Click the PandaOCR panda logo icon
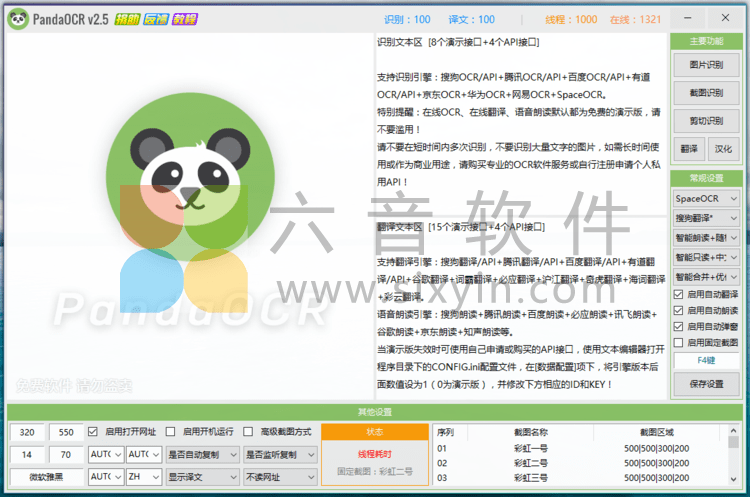 coord(18,19)
